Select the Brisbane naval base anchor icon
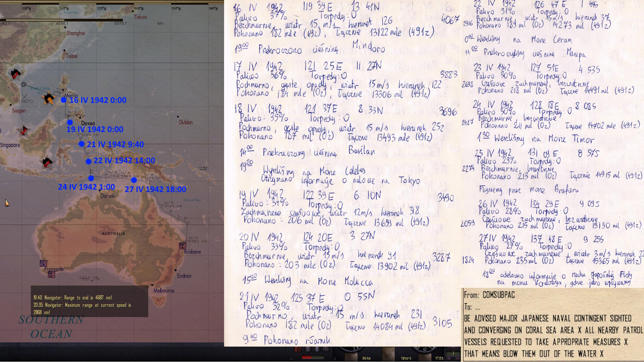 click(x=182, y=246)
